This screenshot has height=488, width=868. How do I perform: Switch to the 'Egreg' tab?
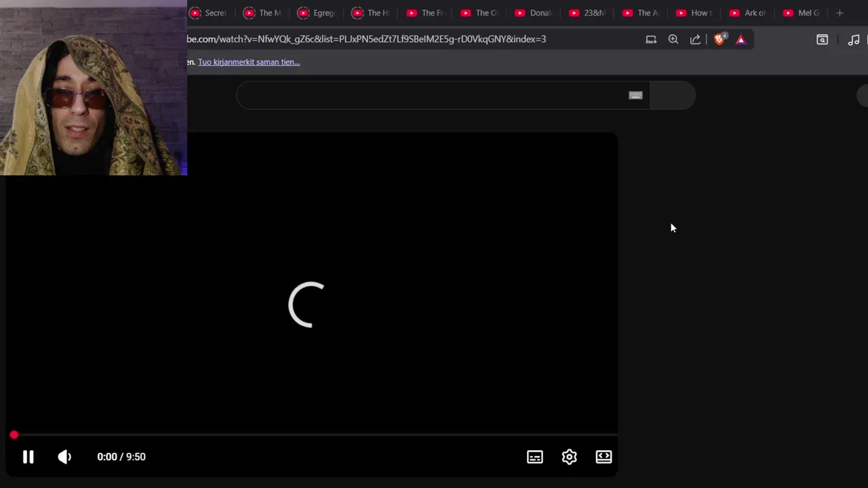coord(317,13)
